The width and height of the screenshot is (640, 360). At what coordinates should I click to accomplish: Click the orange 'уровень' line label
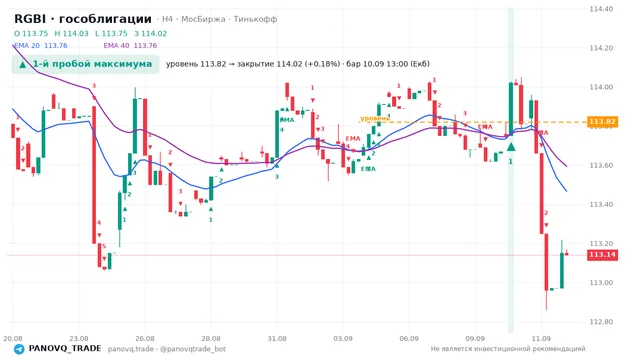tap(375, 118)
